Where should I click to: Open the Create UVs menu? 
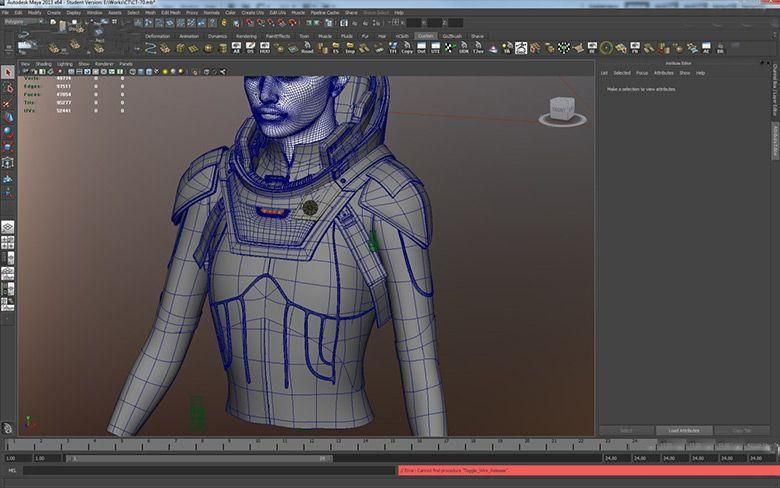pyautogui.click(x=253, y=12)
